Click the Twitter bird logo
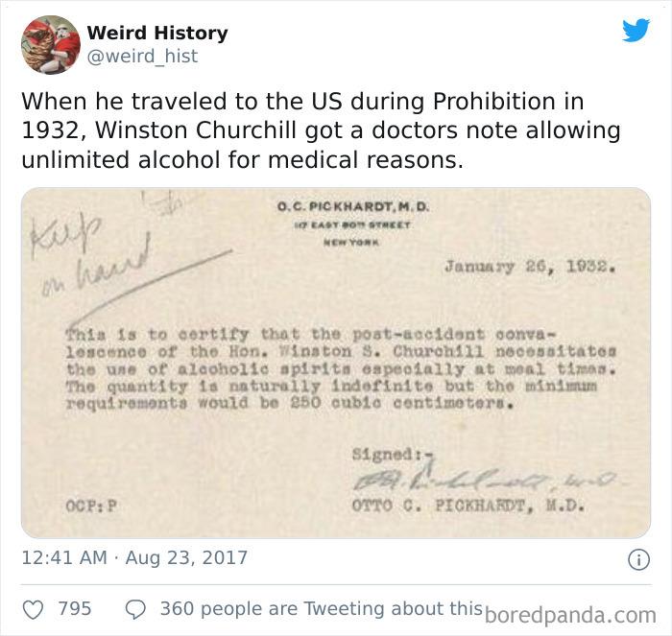The image size is (672, 636). (x=636, y=30)
